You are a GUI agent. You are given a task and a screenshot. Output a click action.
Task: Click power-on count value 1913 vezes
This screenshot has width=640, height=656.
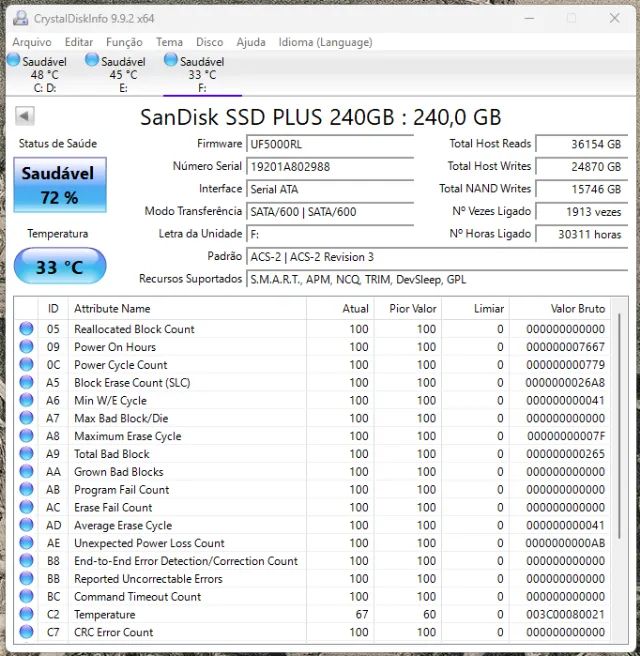(582, 212)
